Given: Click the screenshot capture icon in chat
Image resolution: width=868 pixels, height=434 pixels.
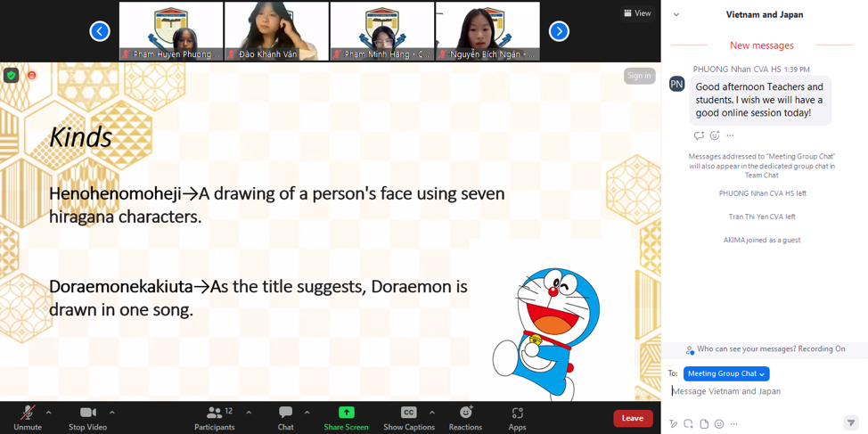Looking at the screenshot, I should tap(688, 424).
